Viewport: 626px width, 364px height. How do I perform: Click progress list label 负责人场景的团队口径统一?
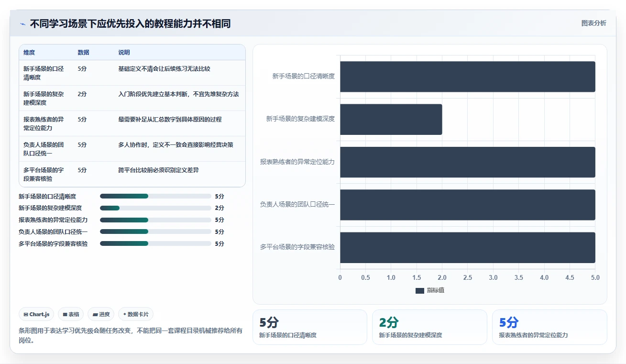[53, 232]
